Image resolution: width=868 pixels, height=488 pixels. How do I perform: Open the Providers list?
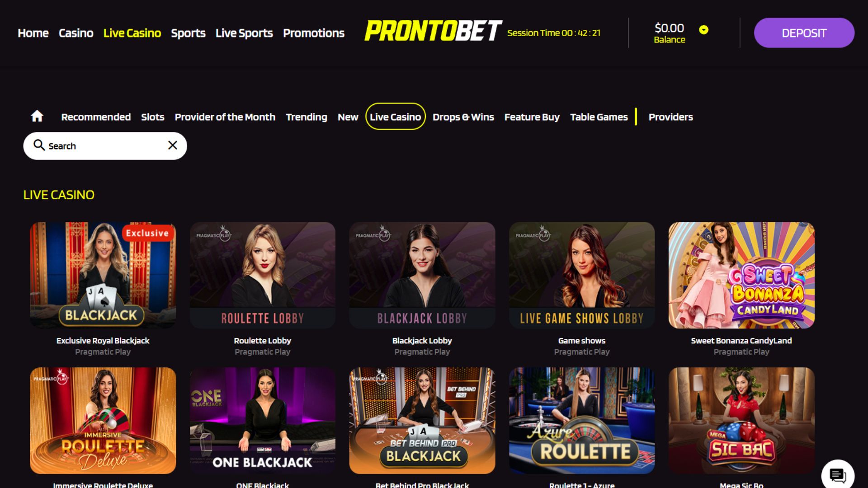coord(670,117)
